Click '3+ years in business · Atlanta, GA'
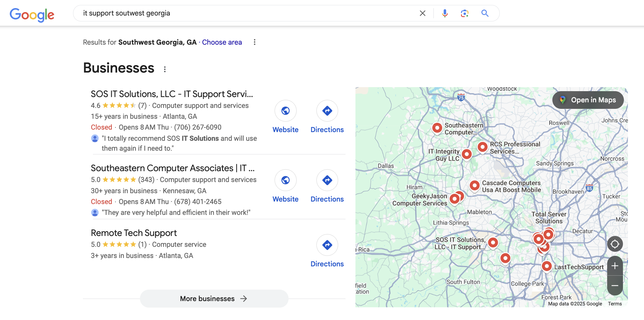Image resolution: width=644 pixels, height=320 pixels. pos(142,256)
